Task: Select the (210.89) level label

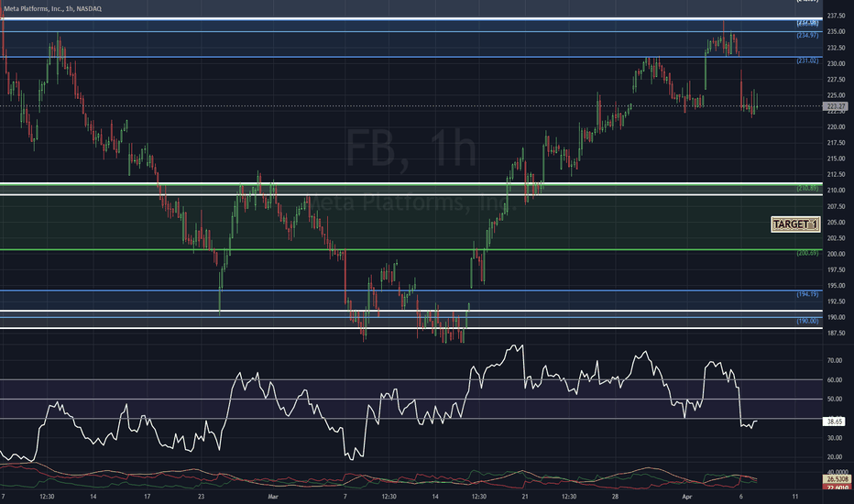Action: pos(807,188)
